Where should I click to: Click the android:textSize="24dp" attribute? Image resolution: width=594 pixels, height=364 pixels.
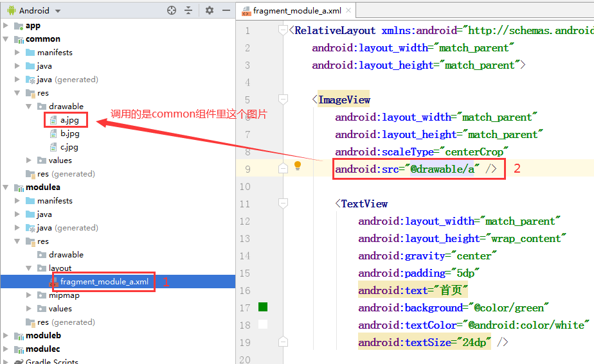pyautogui.click(x=425, y=342)
